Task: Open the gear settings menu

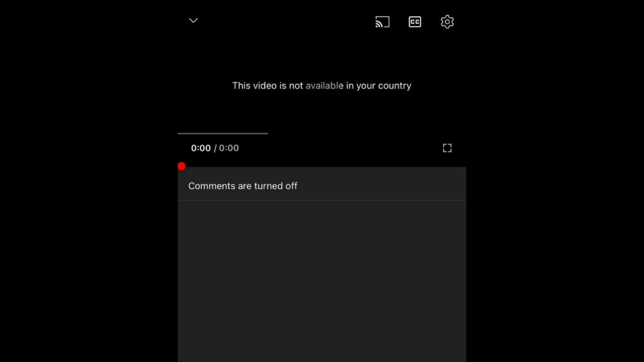Action: click(447, 22)
